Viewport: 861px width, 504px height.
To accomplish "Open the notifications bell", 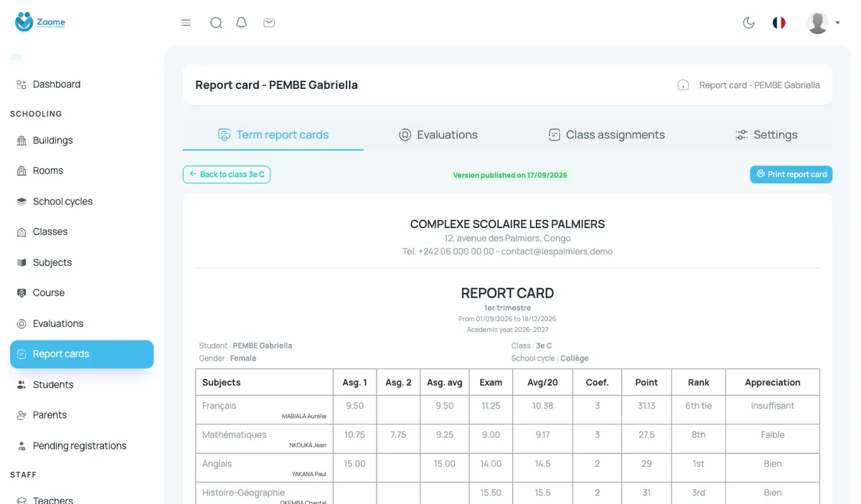I will pos(242,23).
